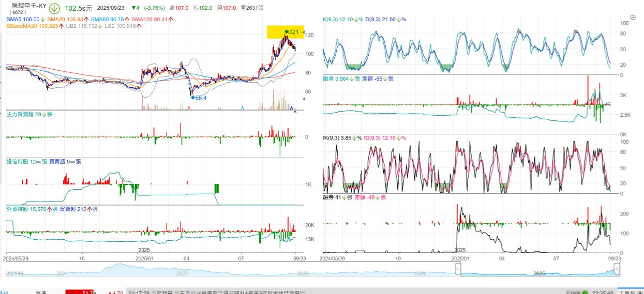Click the left handle of time range slider
This screenshot has height=294, width=644.
458,268
